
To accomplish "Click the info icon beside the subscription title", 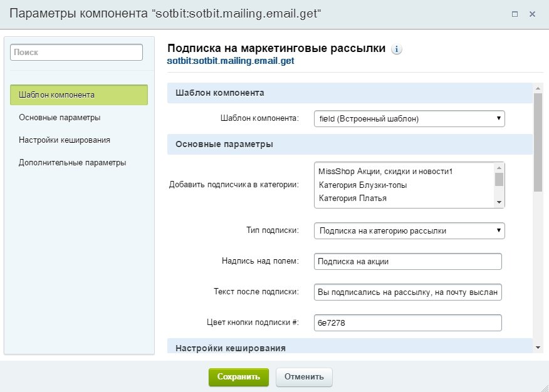I will pos(396,49).
